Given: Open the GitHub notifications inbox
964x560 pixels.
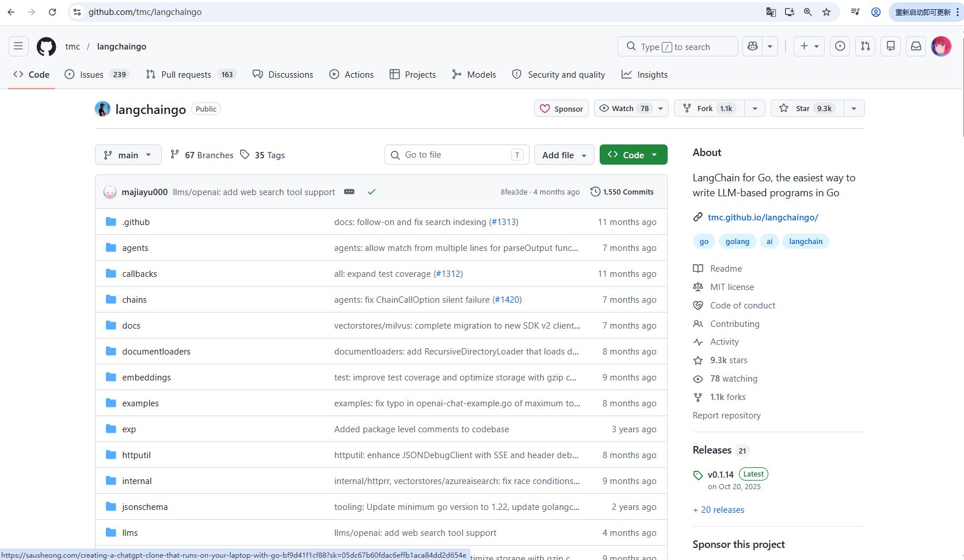Looking at the screenshot, I should (x=916, y=46).
